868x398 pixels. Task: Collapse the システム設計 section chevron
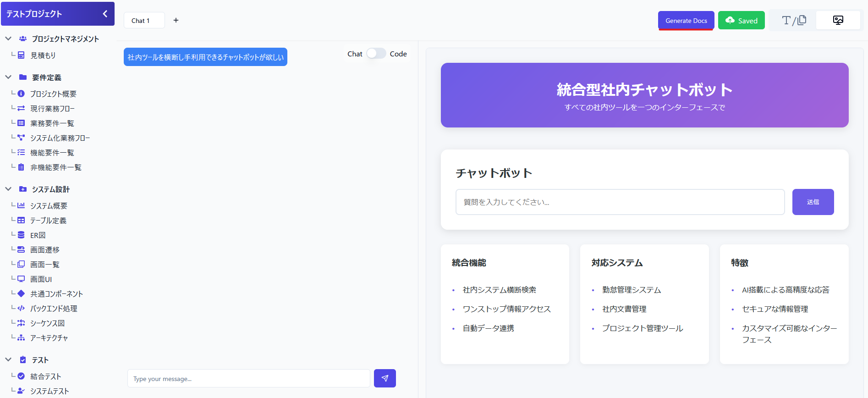8,189
